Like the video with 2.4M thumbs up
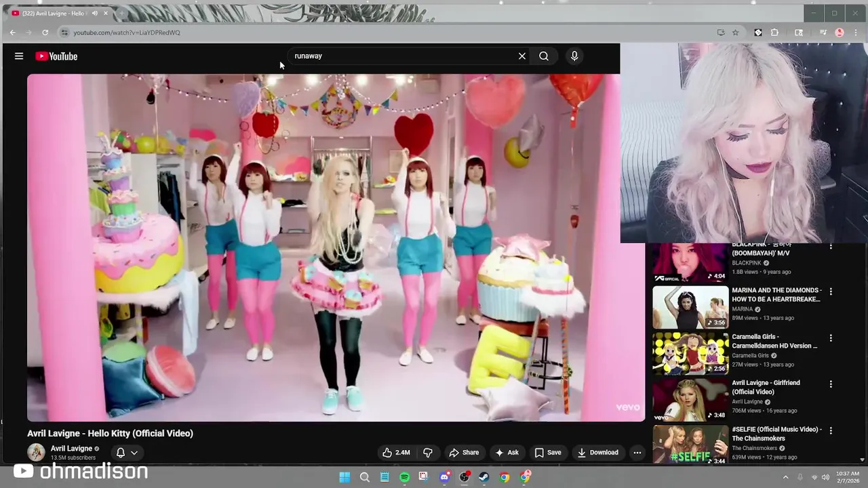The image size is (868, 488). pyautogui.click(x=397, y=453)
